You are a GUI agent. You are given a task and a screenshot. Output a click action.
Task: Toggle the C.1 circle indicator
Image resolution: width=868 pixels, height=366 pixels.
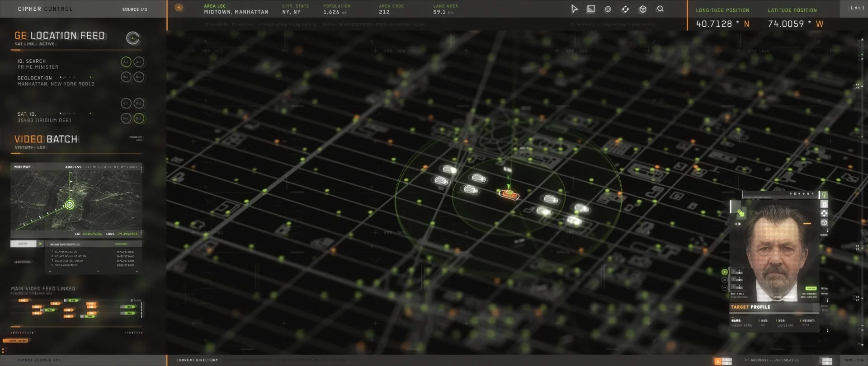[126, 103]
